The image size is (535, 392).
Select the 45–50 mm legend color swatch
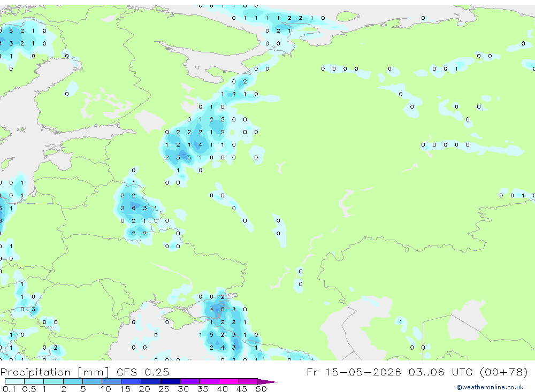click(248, 381)
